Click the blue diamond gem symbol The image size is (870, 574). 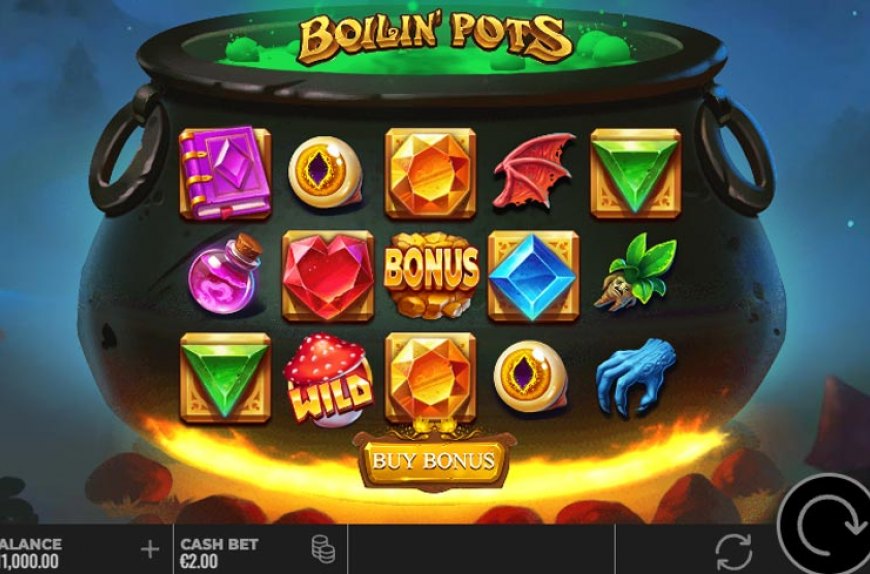click(x=533, y=276)
